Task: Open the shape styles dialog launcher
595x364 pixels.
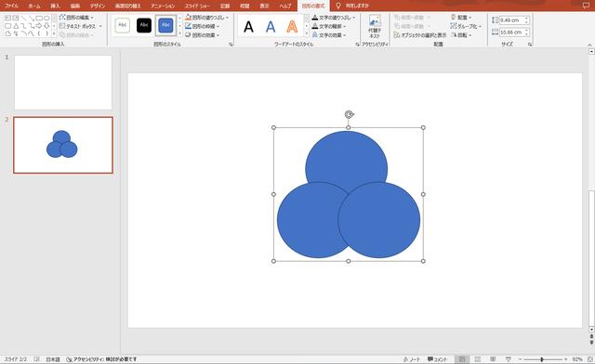Action: click(x=231, y=45)
